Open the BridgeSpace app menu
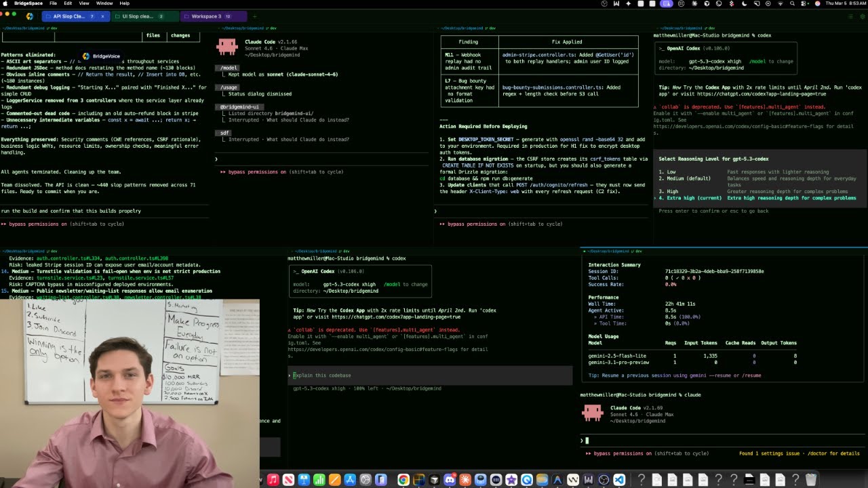 pyautogui.click(x=28, y=3)
